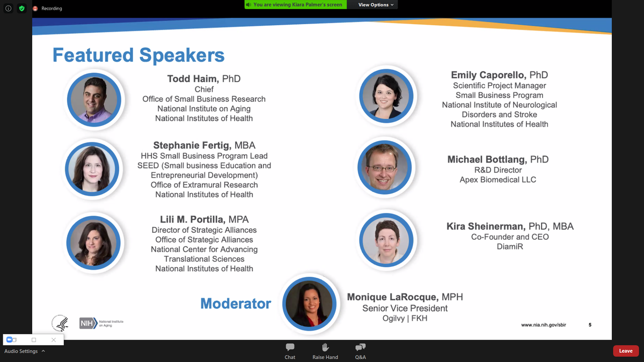Click the name 'Monique LaRocque, MPH'

(x=405, y=297)
